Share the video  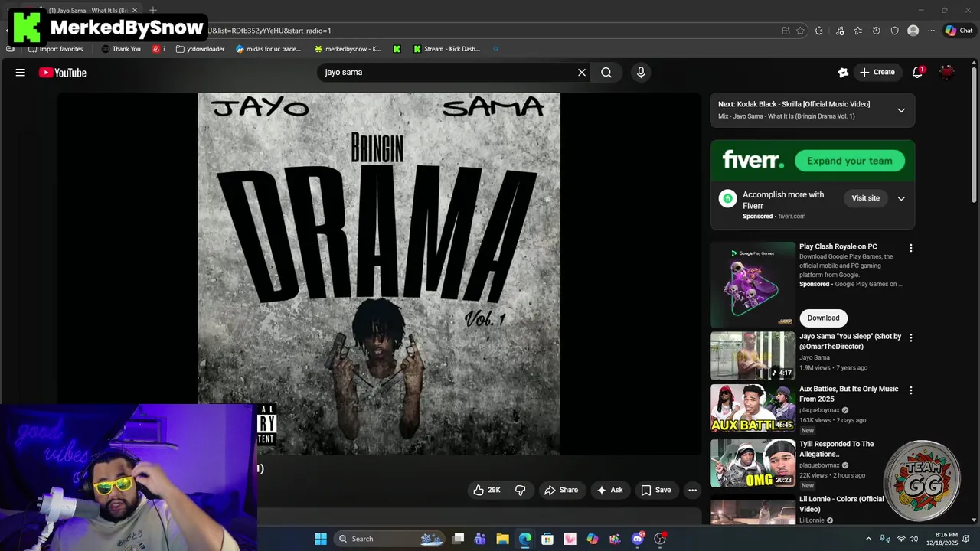[560, 490]
